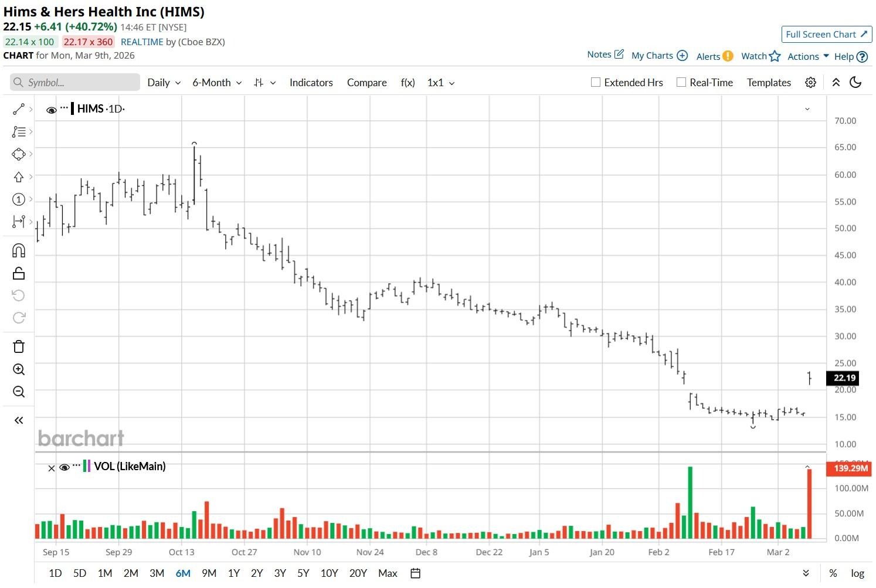
Task: Hide the VOL indicator pane
Action: pos(64,467)
